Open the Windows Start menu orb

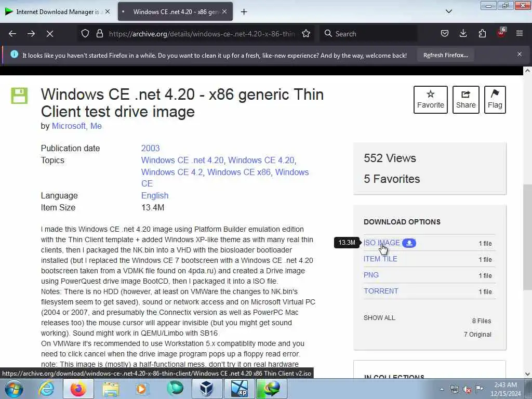[14, 389]
